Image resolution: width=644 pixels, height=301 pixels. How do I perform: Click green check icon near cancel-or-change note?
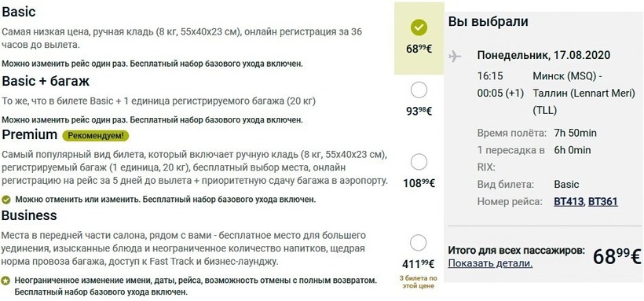[6, 200]
